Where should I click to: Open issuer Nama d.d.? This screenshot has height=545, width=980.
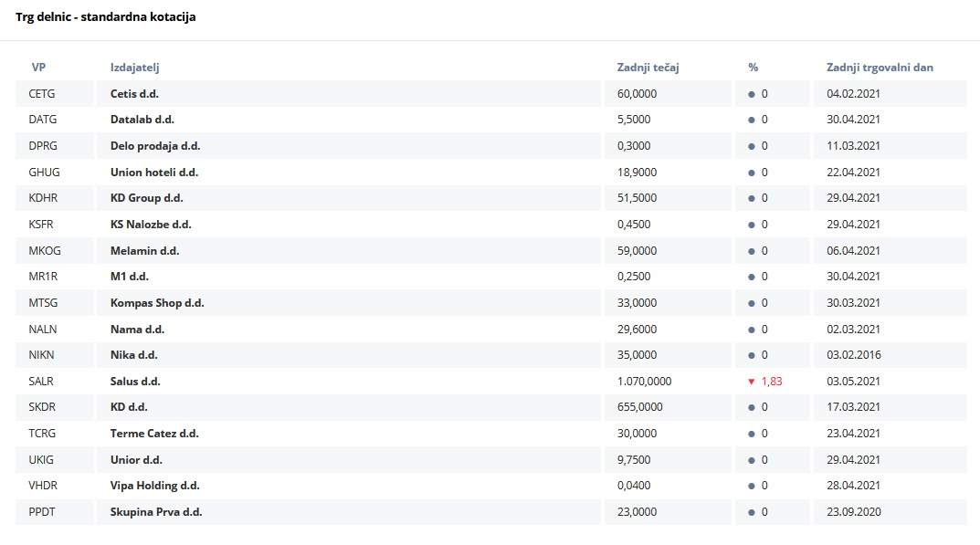pos(138,329)
